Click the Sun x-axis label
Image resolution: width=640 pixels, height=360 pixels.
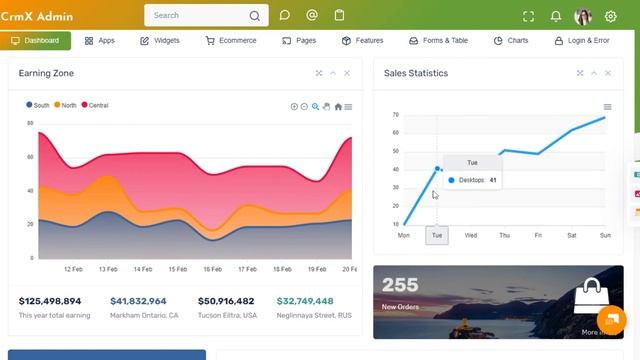coord(605,236)
